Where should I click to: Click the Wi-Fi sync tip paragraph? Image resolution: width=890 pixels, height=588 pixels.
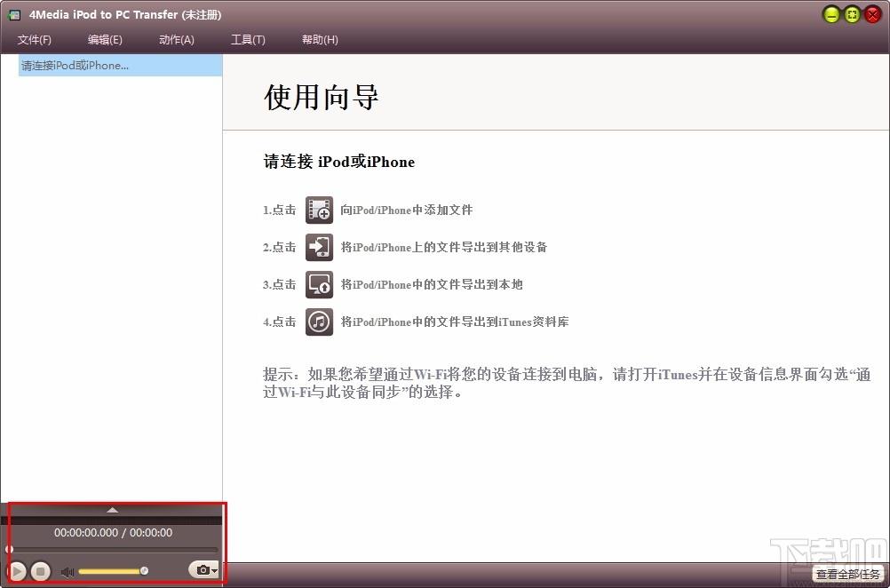[x=567, y=383]
